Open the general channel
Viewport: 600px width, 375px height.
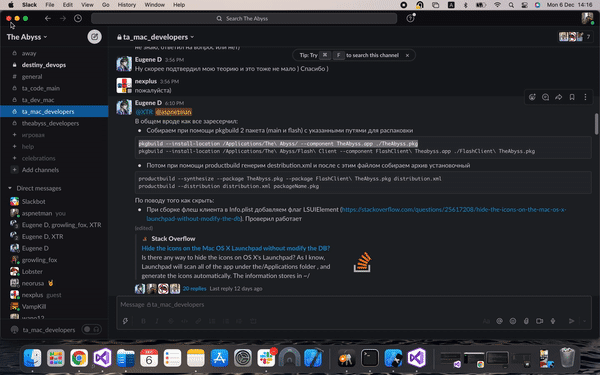[x=32, y=77]
